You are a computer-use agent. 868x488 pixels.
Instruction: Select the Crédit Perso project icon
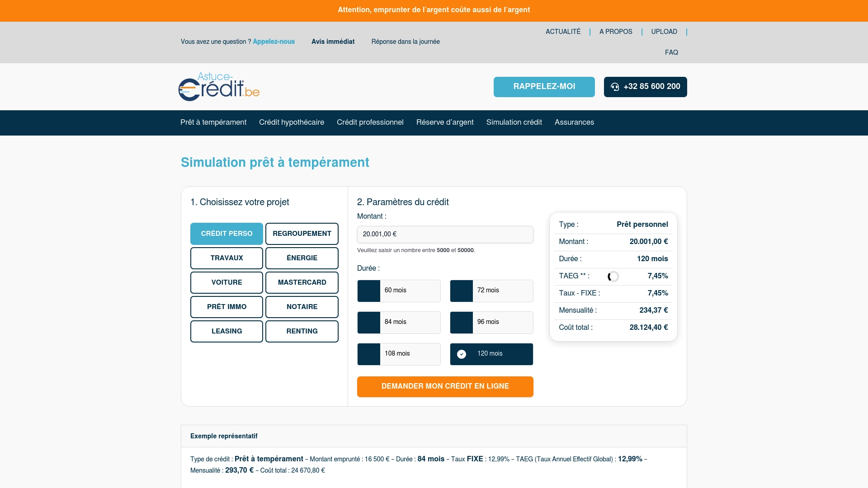[226, 234]
